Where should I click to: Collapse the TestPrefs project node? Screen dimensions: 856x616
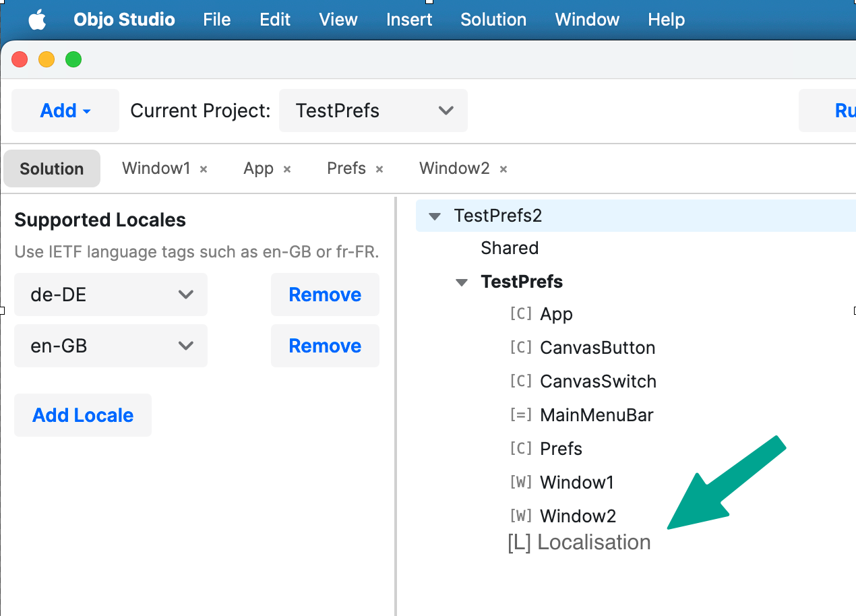pyautogui.click(x=462, y=282)
